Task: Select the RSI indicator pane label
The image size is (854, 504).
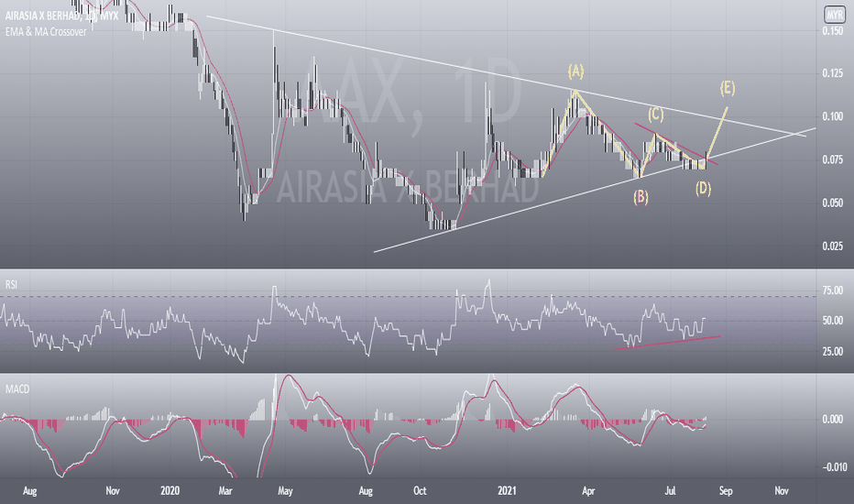Action: tap(11, 284)
